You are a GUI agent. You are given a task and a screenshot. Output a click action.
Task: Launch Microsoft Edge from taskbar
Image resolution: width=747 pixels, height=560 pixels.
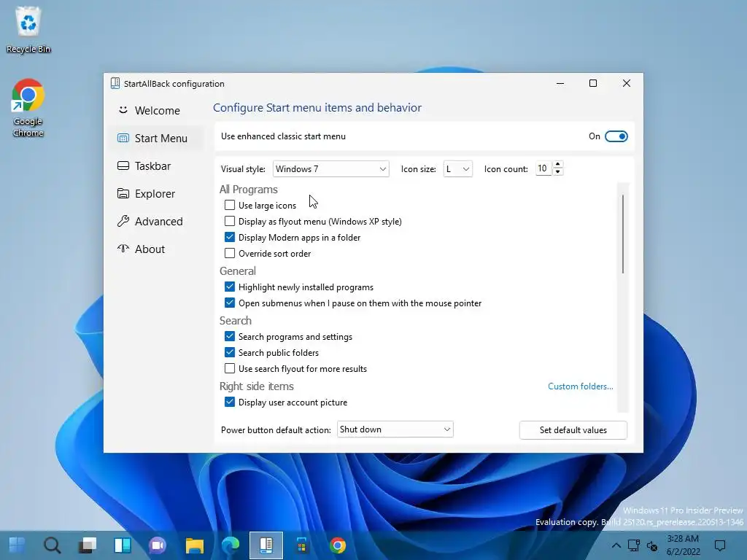230,545
